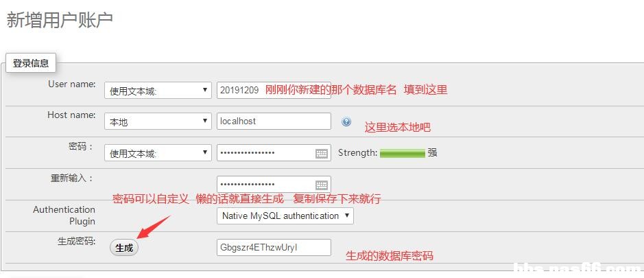Image resolution: width=644 pixels, height=278 pixels.
Task: Click the blue help icon beside localhost
Action: pyautogui.click(x=346, y=121)
